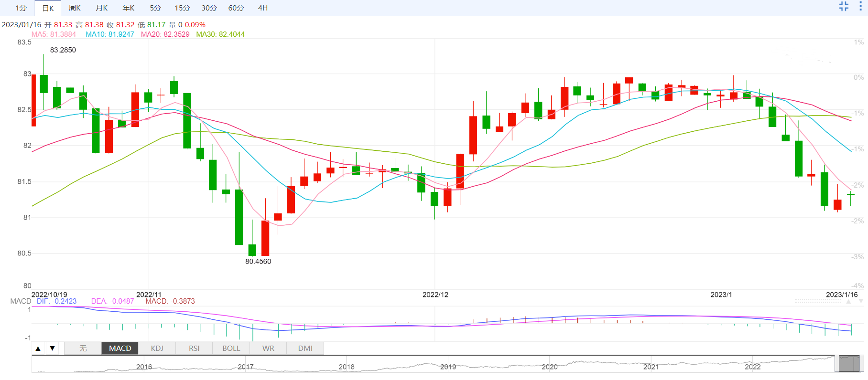Image resolution: width=868 pixels, height=380 pixels.
Task: Click the MACD: -0.3873 value
Action: click(x=170, y=301)
